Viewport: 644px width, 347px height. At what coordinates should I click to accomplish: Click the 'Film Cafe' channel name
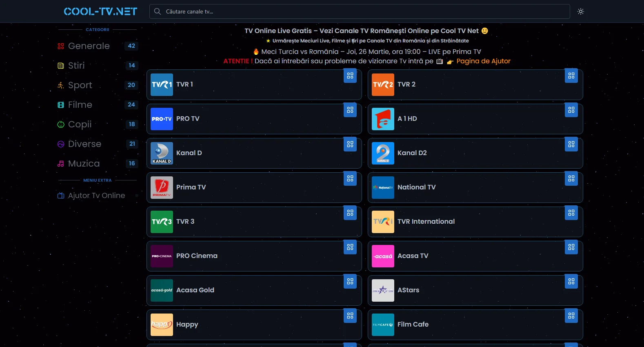click(x=413, y=325)
